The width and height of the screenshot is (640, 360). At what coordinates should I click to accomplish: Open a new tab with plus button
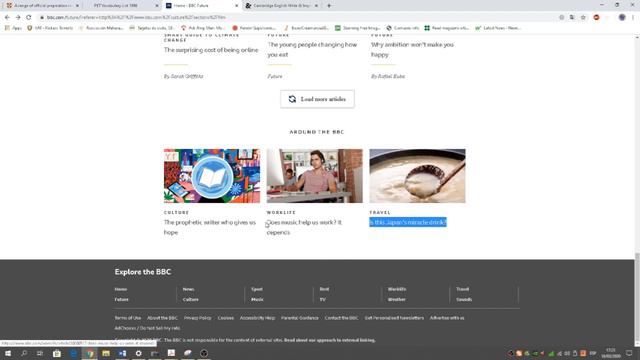click(329, 6)
